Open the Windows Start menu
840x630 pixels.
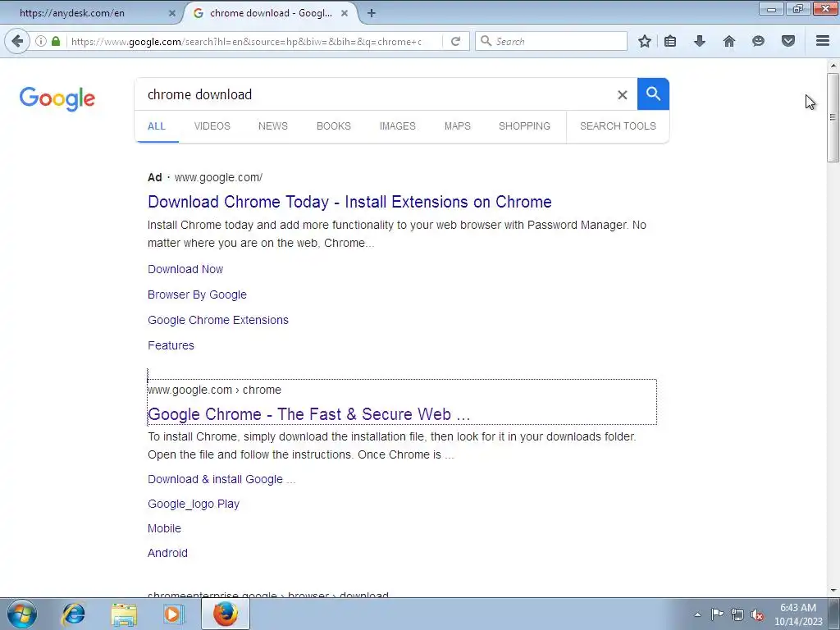(22, 614)
